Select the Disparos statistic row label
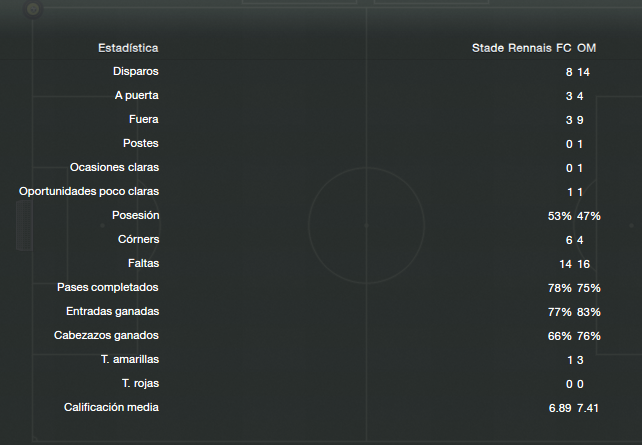 tap(136, 72)
